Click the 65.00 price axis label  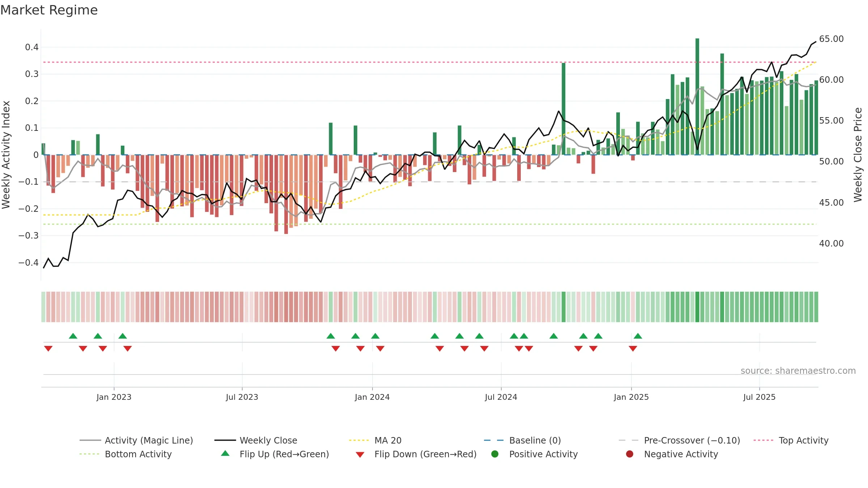[x=831, y=39]
